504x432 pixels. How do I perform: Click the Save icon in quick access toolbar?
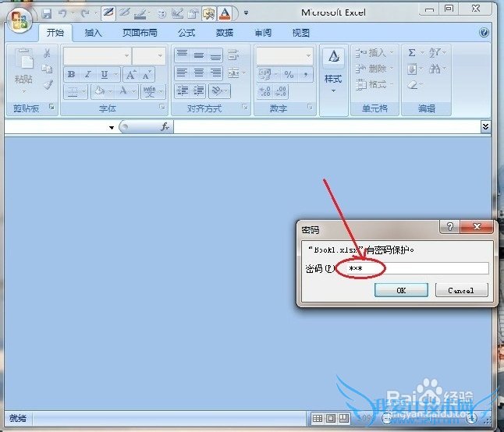47,13
